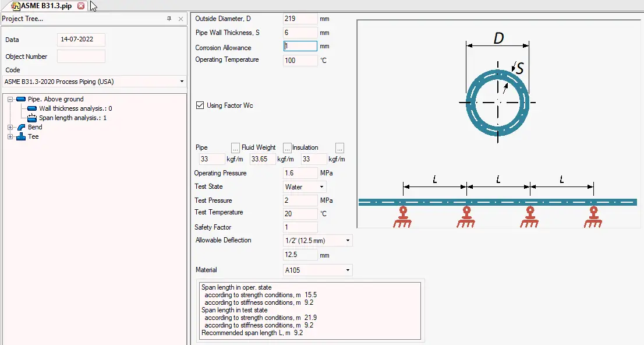
Task: Click the Bend elbow icon in the tree
Action: (x=22, y=127)
